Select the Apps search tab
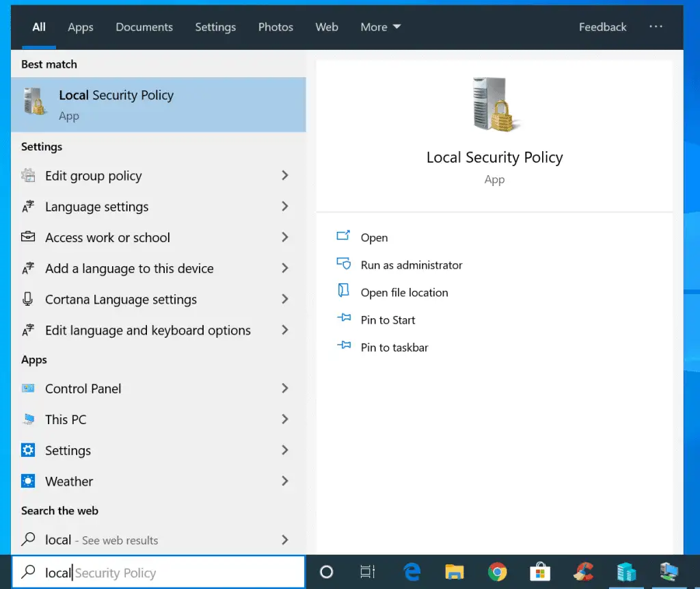This screenshot has height=589, width=700. tap(81, 27)
